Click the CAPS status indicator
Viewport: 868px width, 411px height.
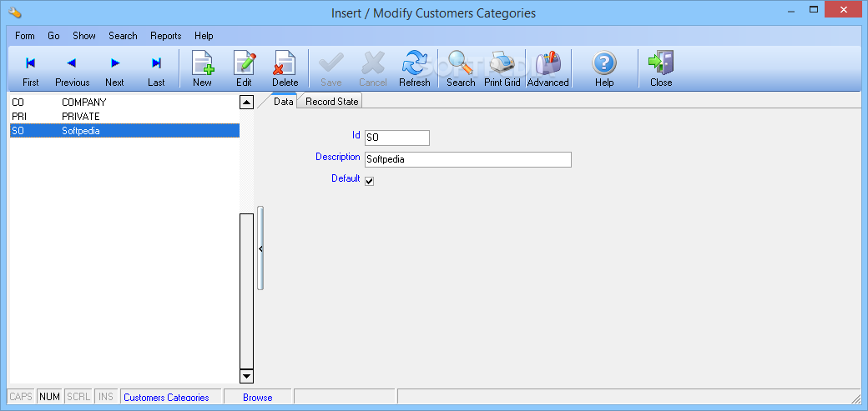click(21, 397)
